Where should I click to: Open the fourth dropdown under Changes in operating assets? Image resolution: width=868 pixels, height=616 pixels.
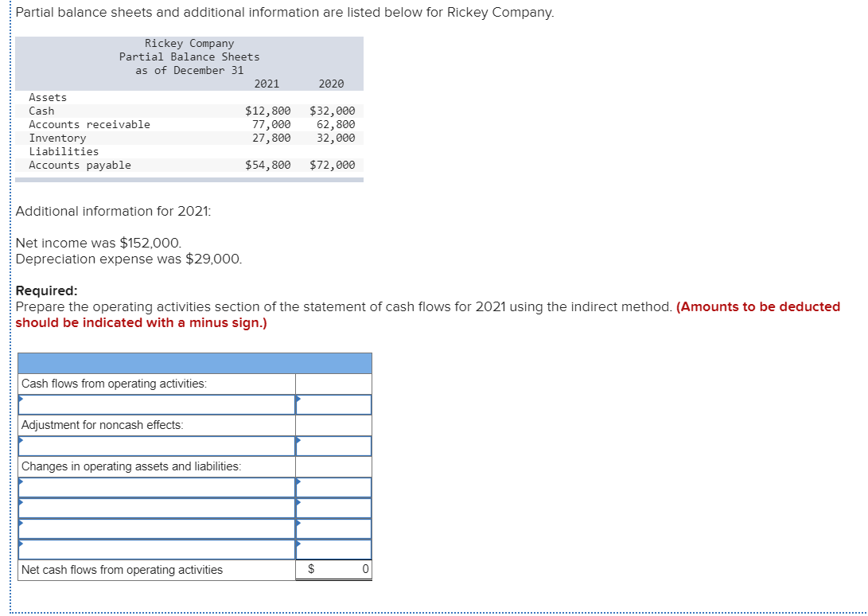(155, 549)
